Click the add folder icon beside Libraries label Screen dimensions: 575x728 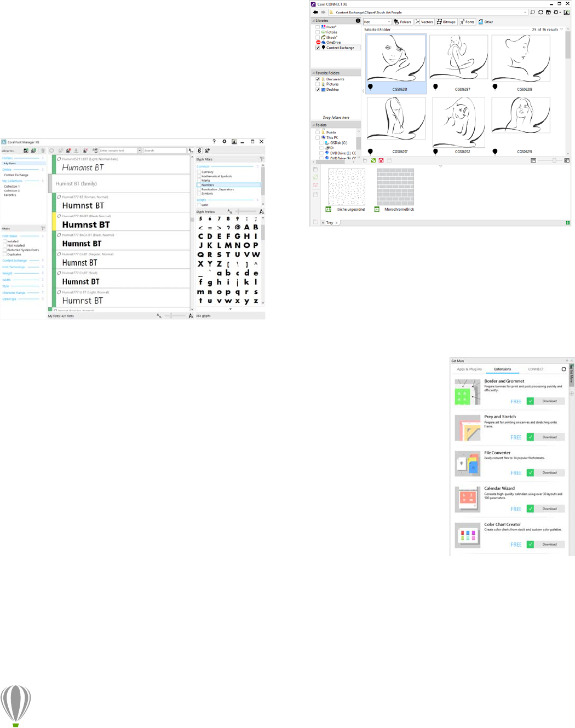(x=26, y=151)
